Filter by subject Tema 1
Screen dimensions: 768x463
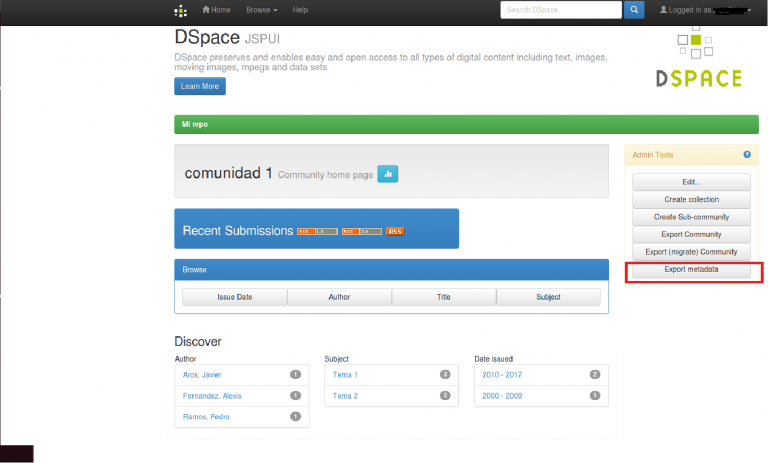(345, 375)
